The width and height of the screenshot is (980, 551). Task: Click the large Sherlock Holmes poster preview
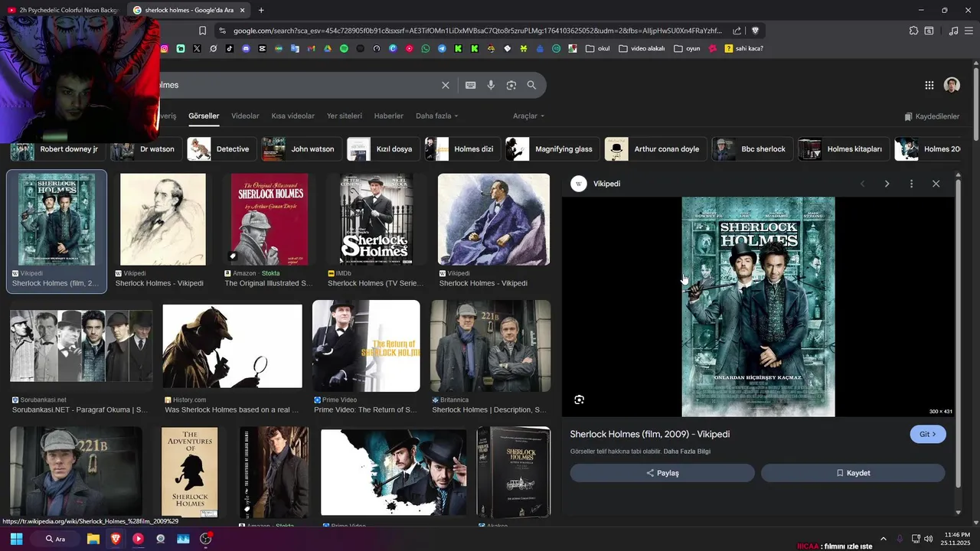pos(758,307)
